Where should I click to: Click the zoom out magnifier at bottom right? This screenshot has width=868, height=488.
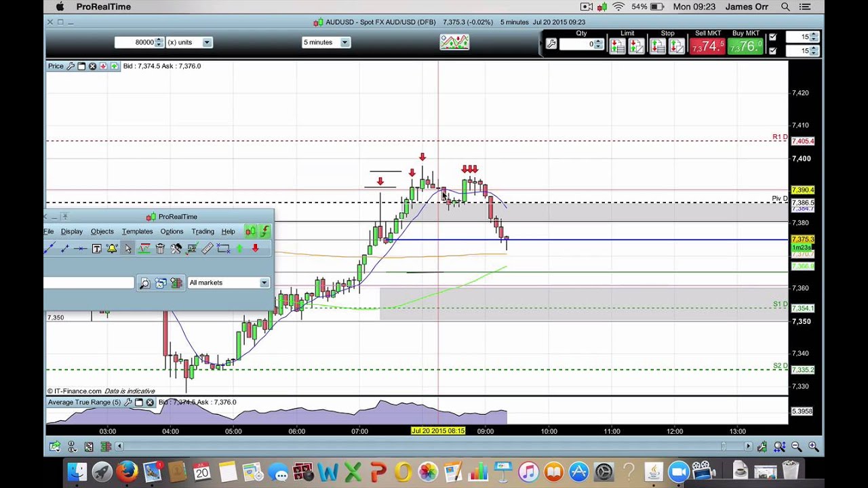point(797,446)
